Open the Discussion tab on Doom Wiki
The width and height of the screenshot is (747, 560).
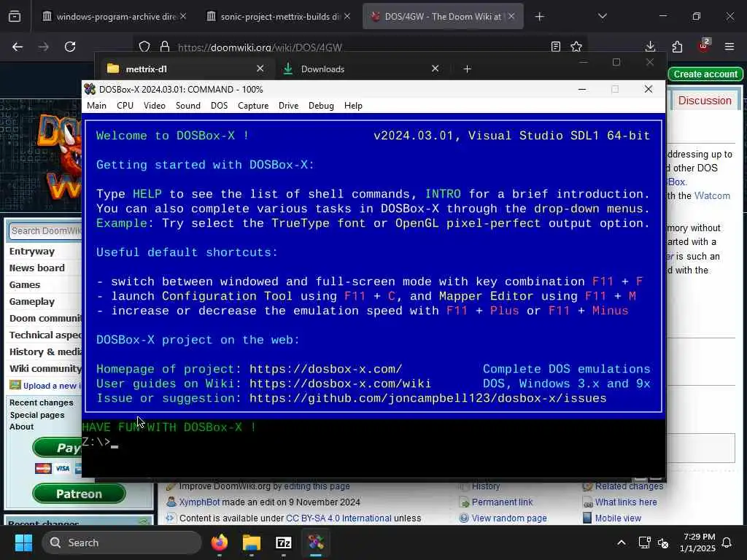(x=705, y=101)
